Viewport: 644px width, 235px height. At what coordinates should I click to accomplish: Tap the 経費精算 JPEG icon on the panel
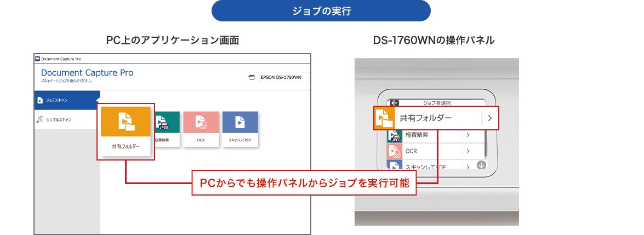[395, 136]
